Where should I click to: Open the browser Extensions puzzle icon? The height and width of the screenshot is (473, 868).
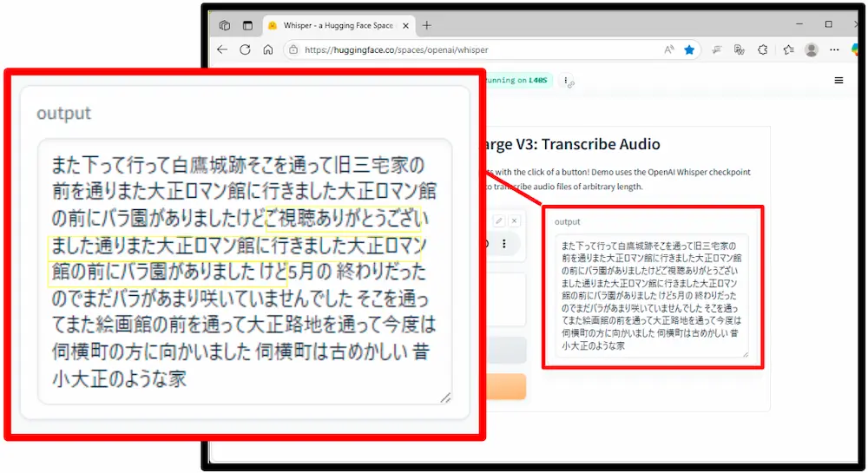click(763, 49)
